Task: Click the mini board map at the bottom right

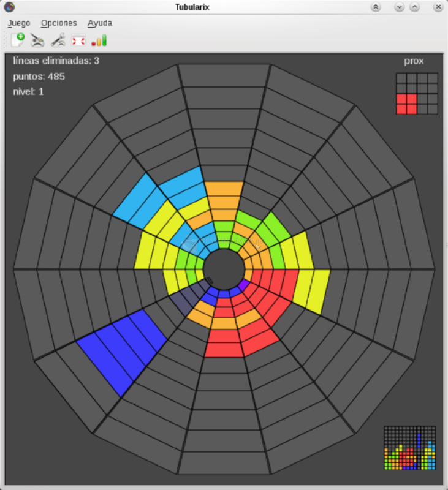Action: tap(409, 448)
